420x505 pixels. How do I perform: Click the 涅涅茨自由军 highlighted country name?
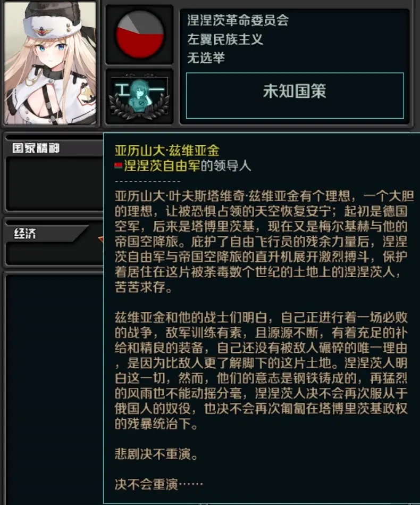162,166
